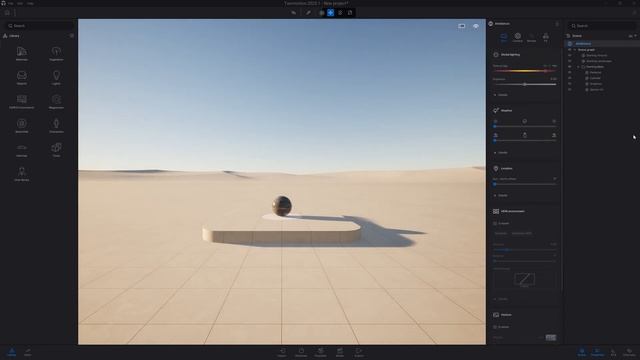Click the viewport display icon next to the eye icon
The image size is (640, 360).
[462, 26]
